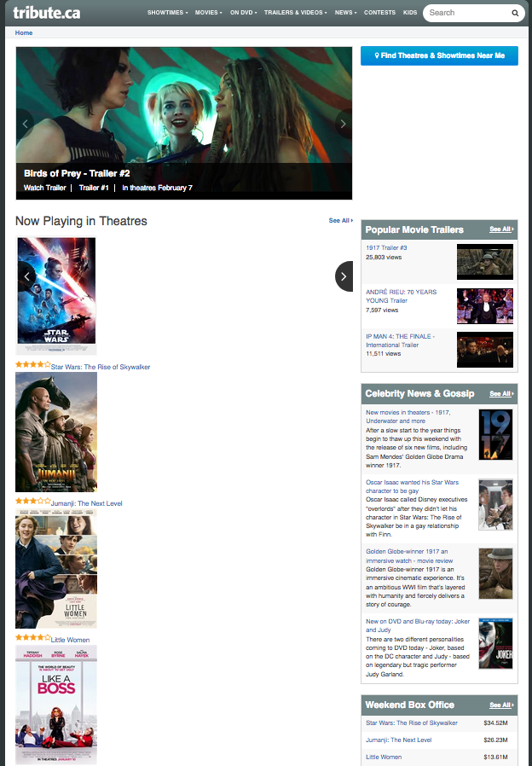532x766 pixels.
Task: Select the $34.52M box office figure
Action: tap(495, 723)
